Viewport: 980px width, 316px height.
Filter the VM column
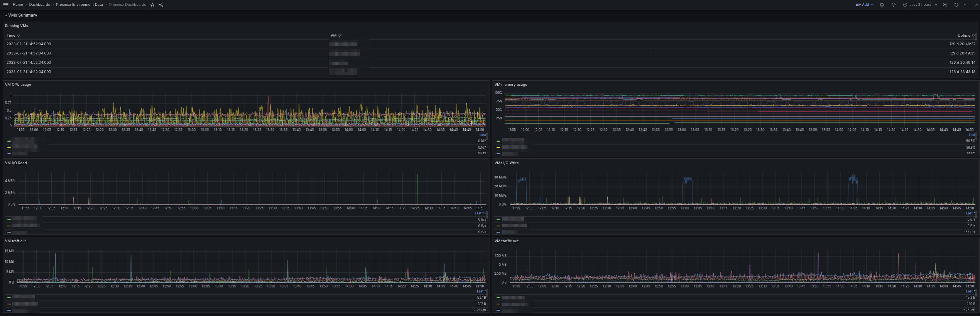[x=340, y=36]
